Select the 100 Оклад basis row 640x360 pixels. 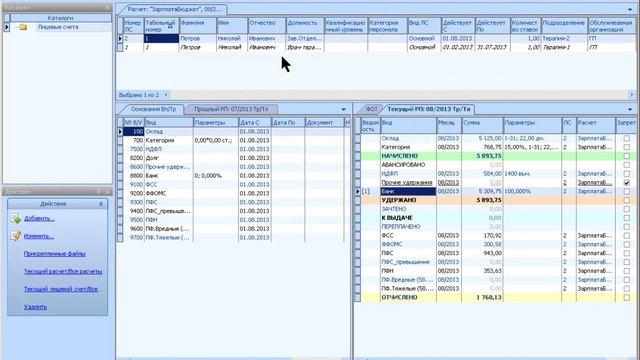point(233,131)
